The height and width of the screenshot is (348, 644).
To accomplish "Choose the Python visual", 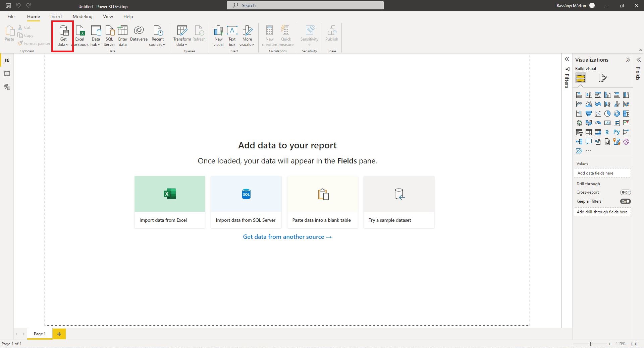I will (x=617, y=132).
